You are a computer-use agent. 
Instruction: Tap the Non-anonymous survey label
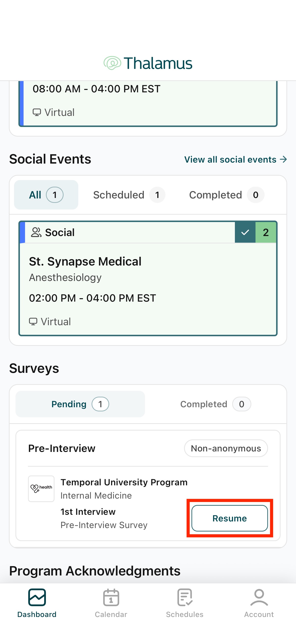click(x=226, y=448)
